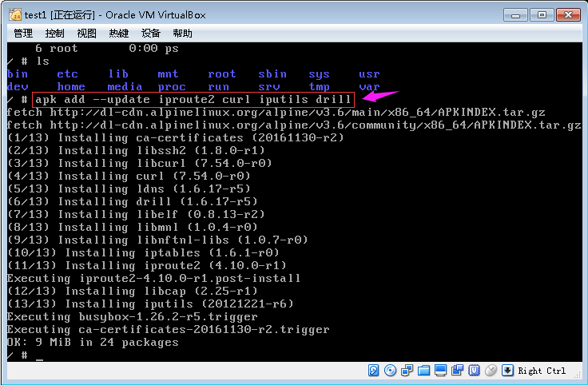
Task: Click the 'home' directory name
Action: [71, 87]
